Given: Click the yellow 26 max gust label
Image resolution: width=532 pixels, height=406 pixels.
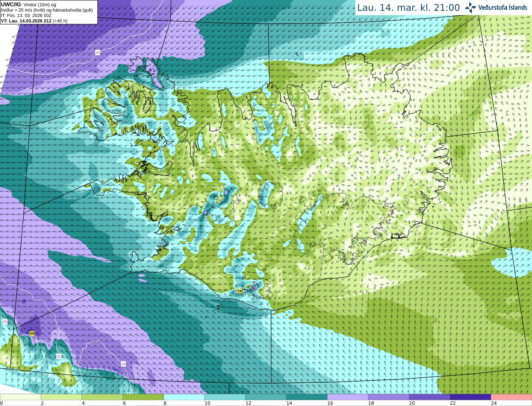Looking at the screenshot, I should [240, 291].
